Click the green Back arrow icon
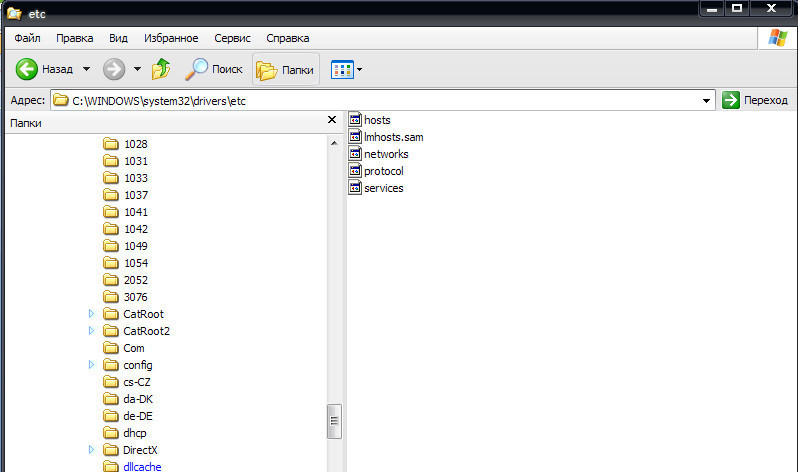The image size is (798, 472). tap(27, 70)
